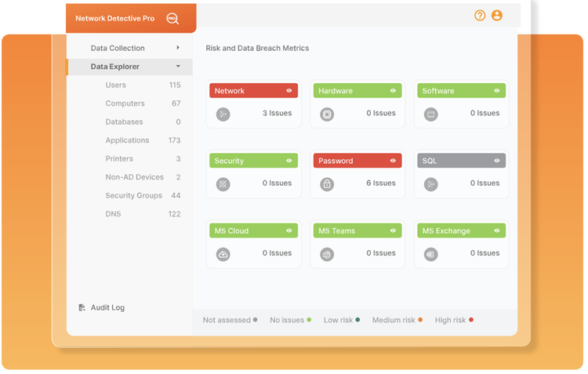Click the Not assessed gray legend dot
Viewport: 588px width, 374px height.
coord(256,320)
